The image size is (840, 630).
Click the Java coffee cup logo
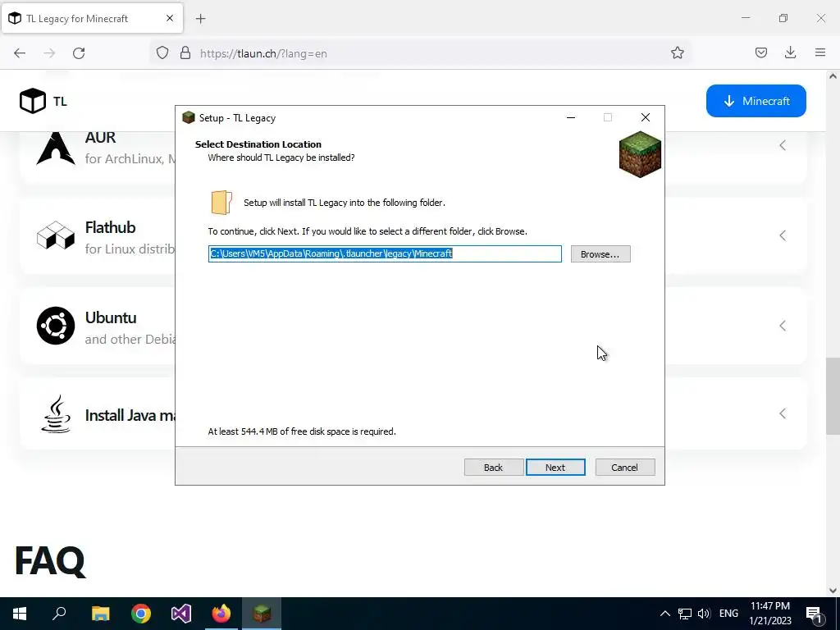[56, 413]
